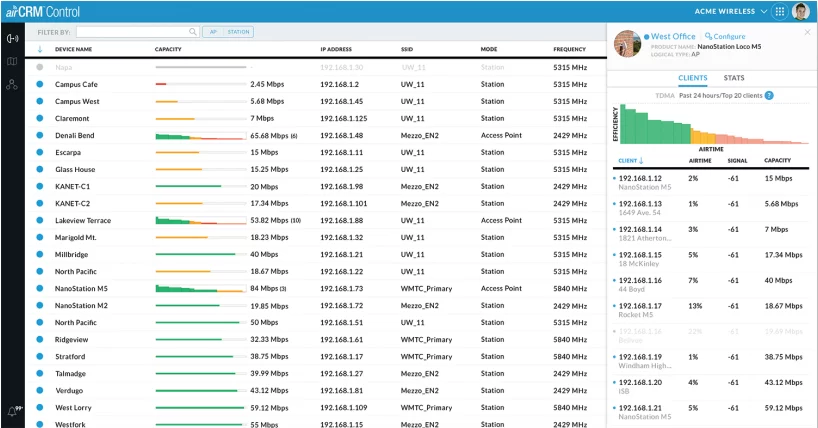Open notifications bell icon

pos(12,411)
